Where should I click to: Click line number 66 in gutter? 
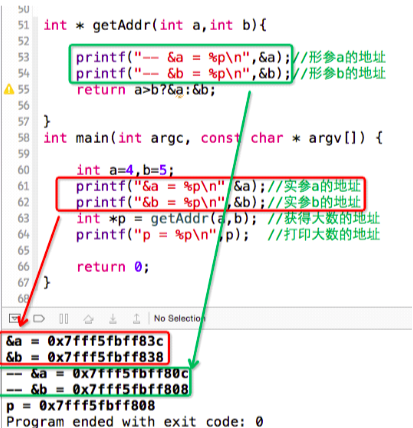(23, 267)
